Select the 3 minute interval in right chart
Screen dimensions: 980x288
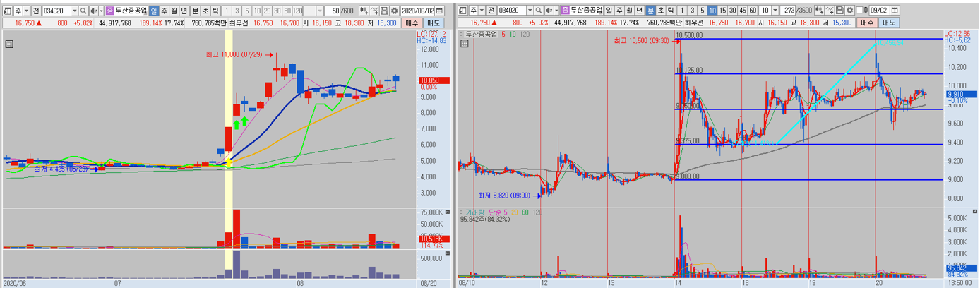(692, 11)
